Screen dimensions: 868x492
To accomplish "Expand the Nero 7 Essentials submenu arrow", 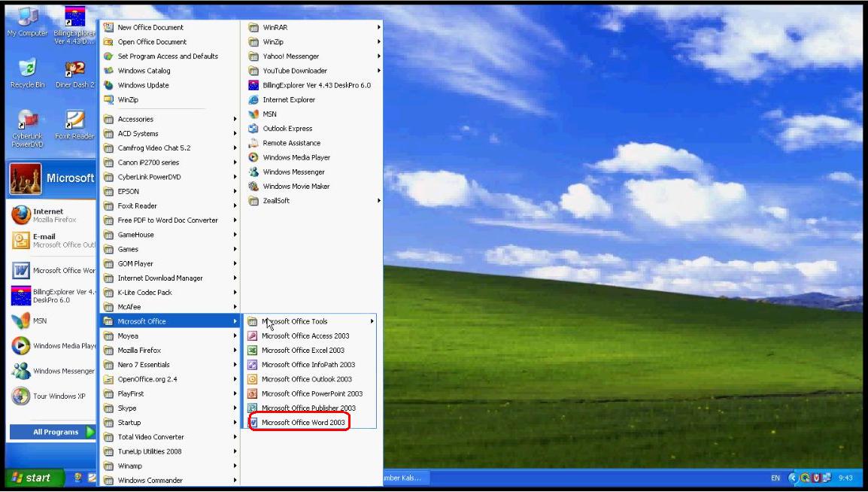I will (235, 365).
